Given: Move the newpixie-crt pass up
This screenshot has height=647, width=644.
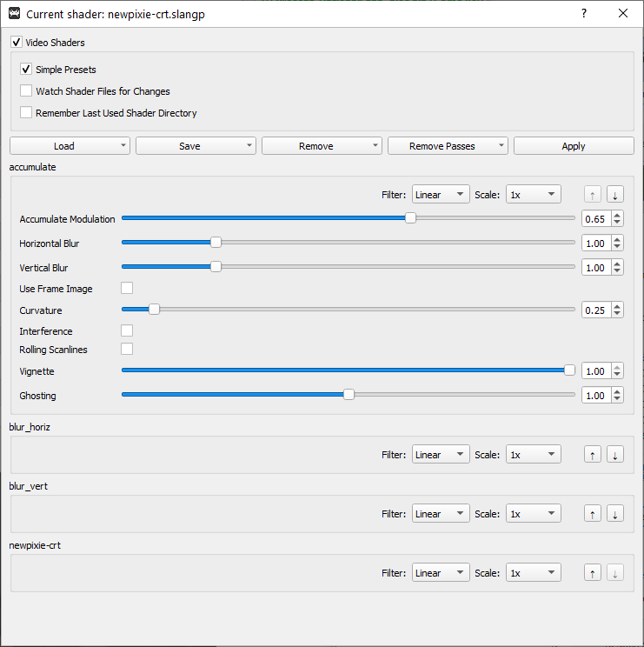Looking at the screenshot, I should pyautogui.click(x=593, y=573).
